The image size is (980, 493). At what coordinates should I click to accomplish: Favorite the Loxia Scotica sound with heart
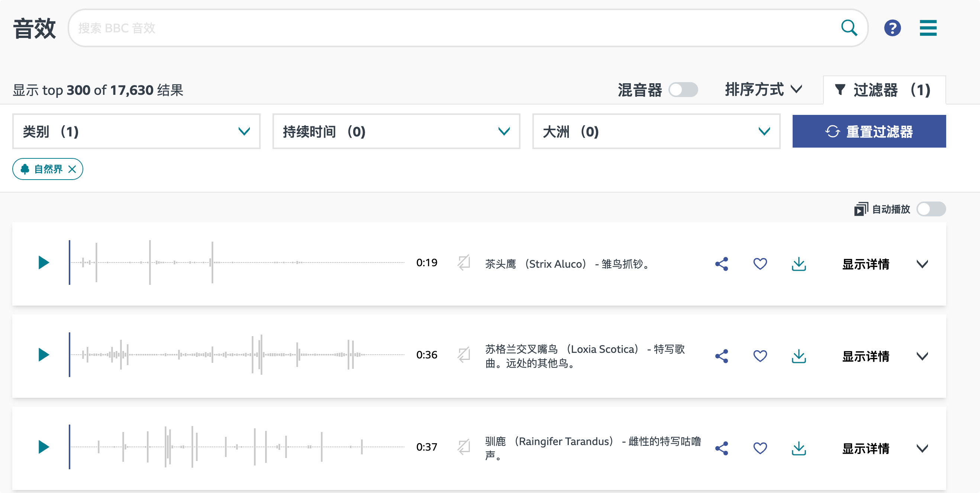[760, 356]
